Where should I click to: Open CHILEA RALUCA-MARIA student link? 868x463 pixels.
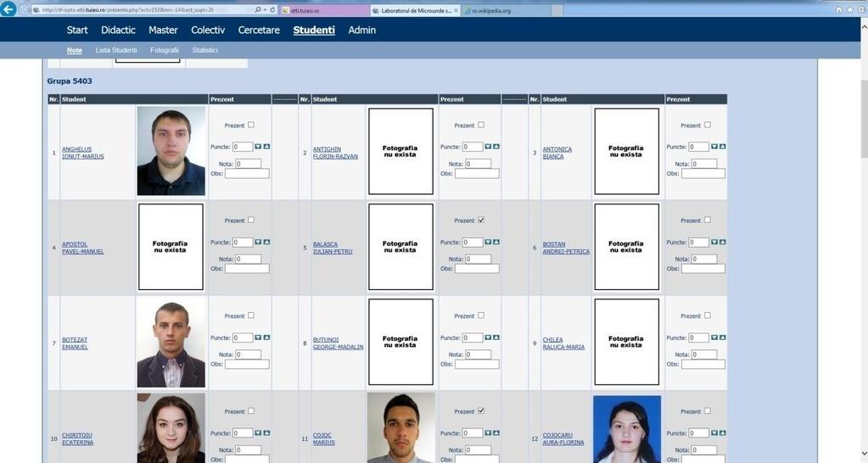563,343
